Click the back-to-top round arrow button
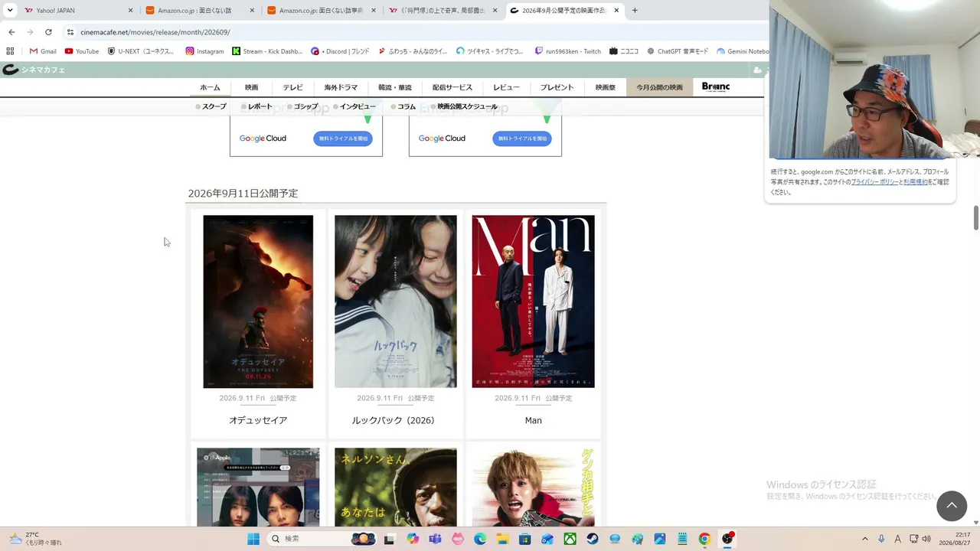Screen dimensions: 980x551 pos(952,506)
